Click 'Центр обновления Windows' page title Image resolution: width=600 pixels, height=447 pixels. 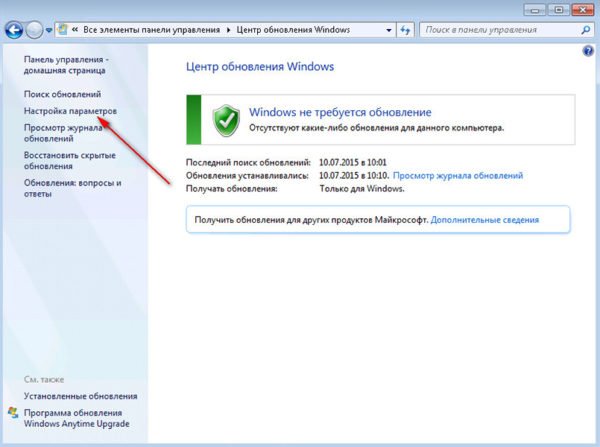(x=260, y=67)
